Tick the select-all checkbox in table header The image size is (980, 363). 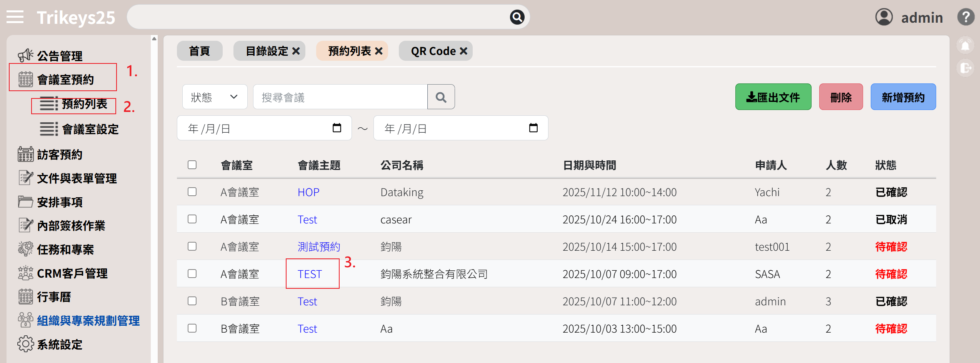pyautogui.click(x=192, y=165)
